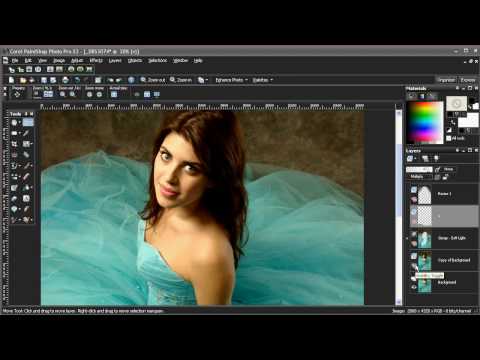Screen dimensions: 480x360
Task: Select the Clone Brush tool
Action: 15,166
